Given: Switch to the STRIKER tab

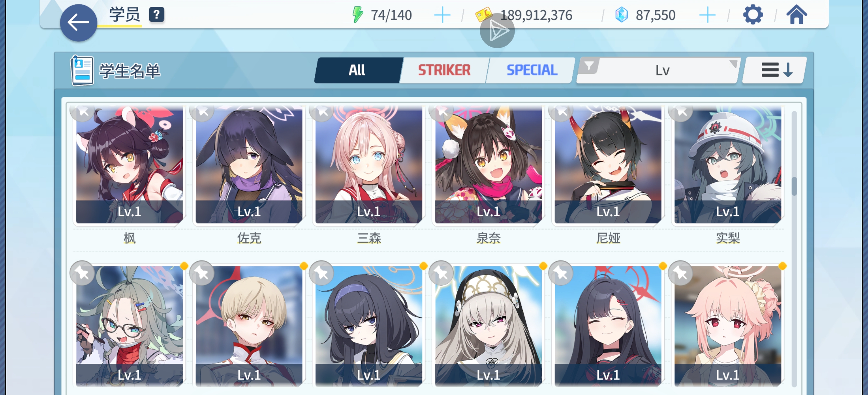Looking at the screenshot, I should point(444,70).
